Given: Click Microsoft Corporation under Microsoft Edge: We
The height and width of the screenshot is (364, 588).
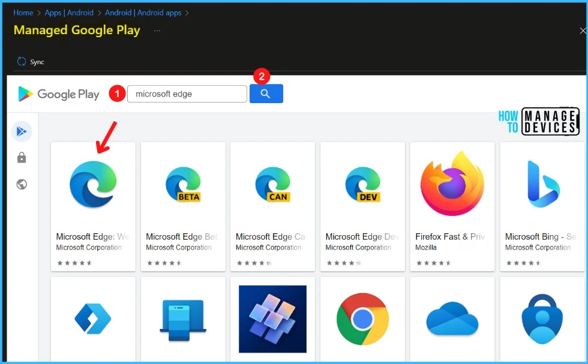Looking at the screenshot, I should click(x=89, y=248).
